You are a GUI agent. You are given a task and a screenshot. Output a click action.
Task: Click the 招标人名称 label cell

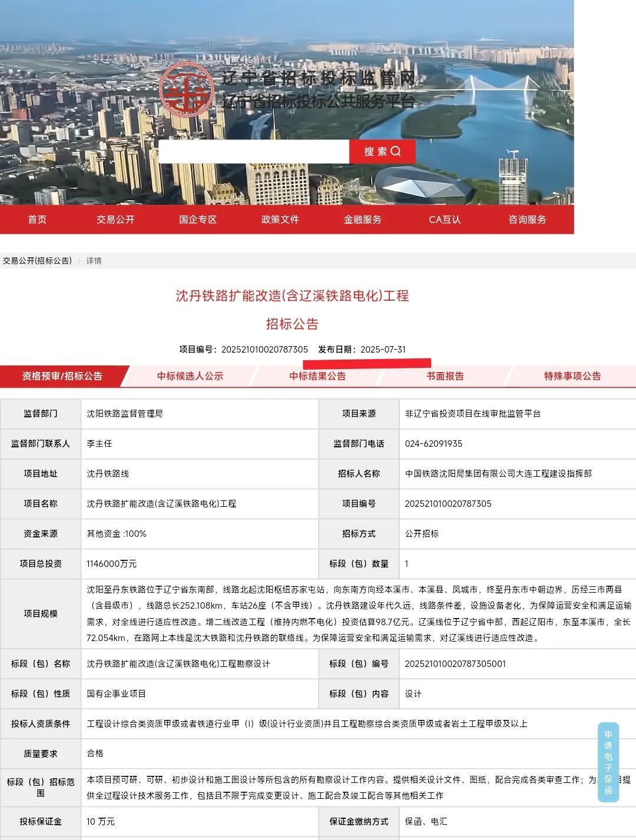[359, 474]
